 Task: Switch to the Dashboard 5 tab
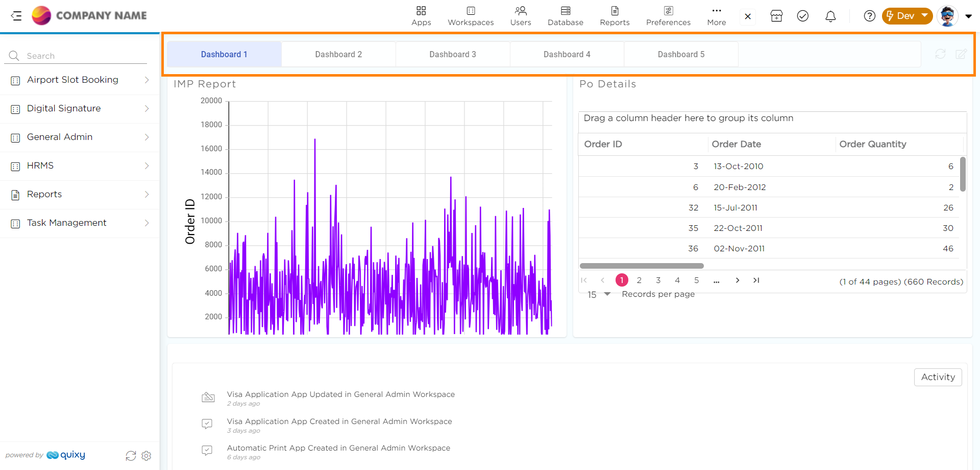tap(681, 55)
